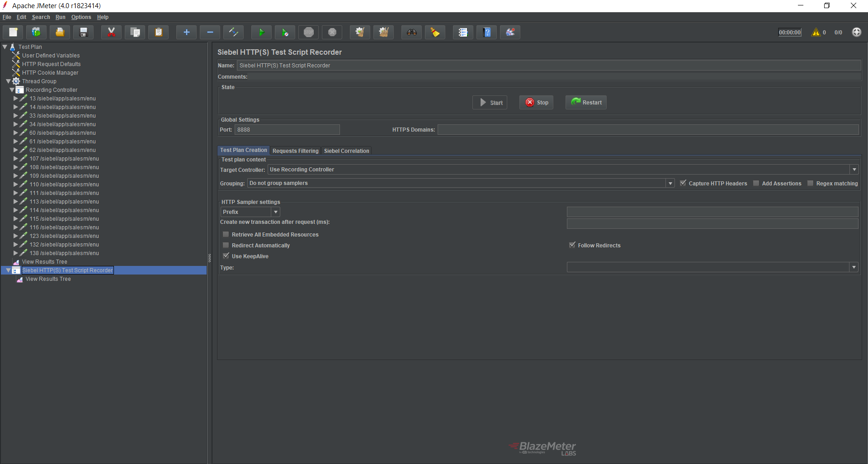The height and width of the screenshot is (464, 868).
Task: Select the 107 /siebel/app/salesm/enu sampler
Action: tap(64, 159)
